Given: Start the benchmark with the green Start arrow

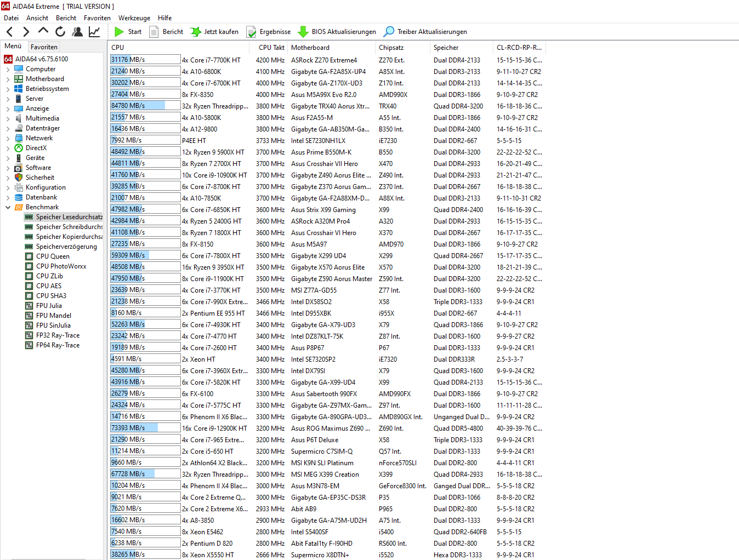Looking at the screenshot, I should [x=119, y=32].
